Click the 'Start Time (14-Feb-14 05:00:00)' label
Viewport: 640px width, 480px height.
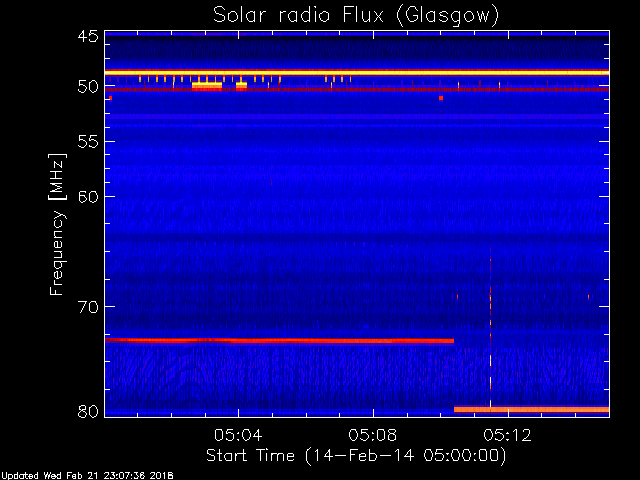356,456
